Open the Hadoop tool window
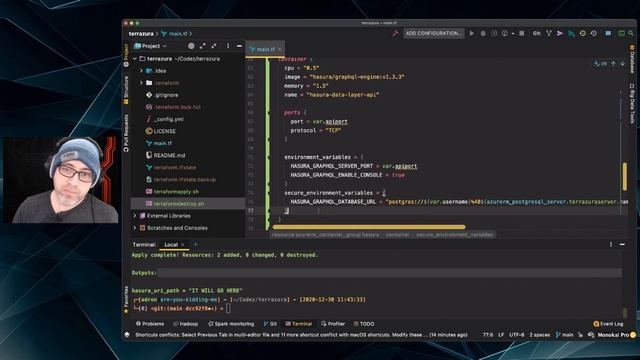The height and width of the screenshot is (360, 640). tap(186, 324)
